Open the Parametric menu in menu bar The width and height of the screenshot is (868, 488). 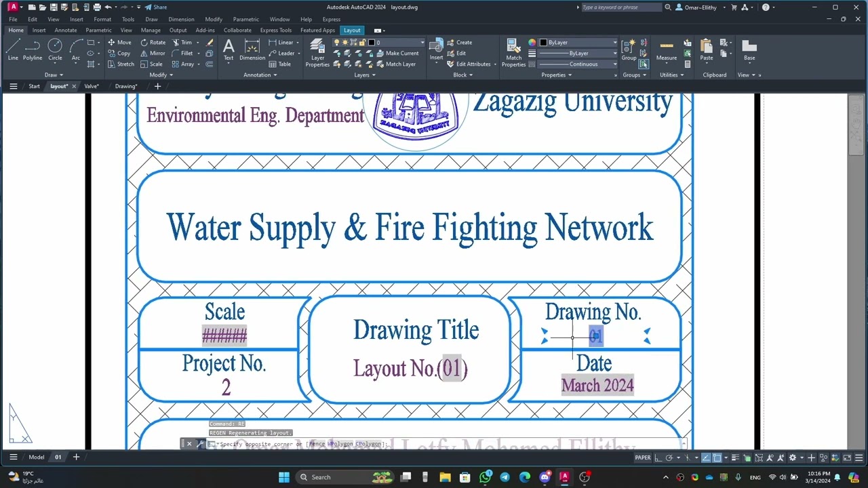[245, 19]
